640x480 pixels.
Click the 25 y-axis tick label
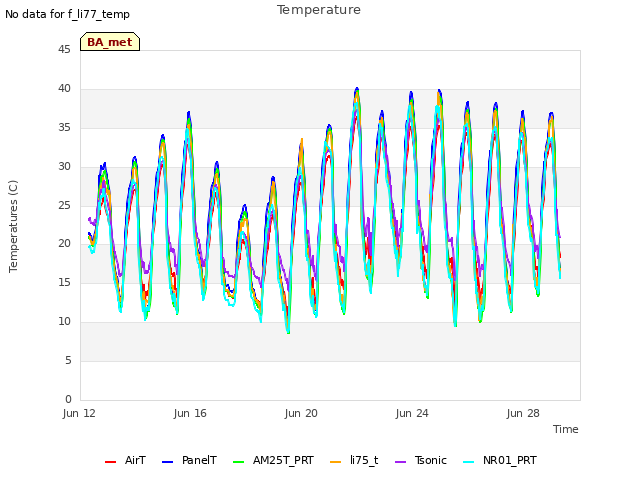coord(64,205)
